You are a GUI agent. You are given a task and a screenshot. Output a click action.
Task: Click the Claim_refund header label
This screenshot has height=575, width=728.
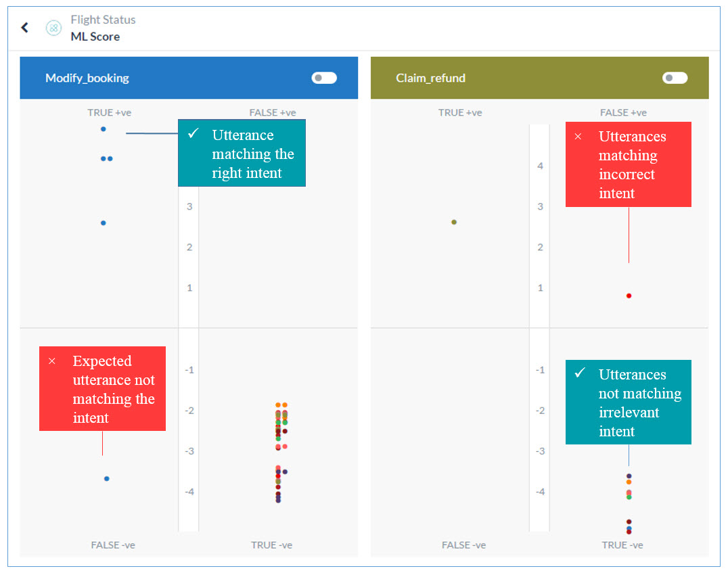coord(431,78)
